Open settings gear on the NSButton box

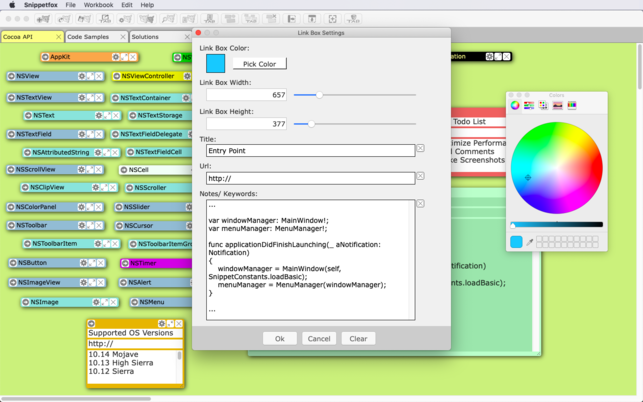pyautogui.click(x=83, y=263)
